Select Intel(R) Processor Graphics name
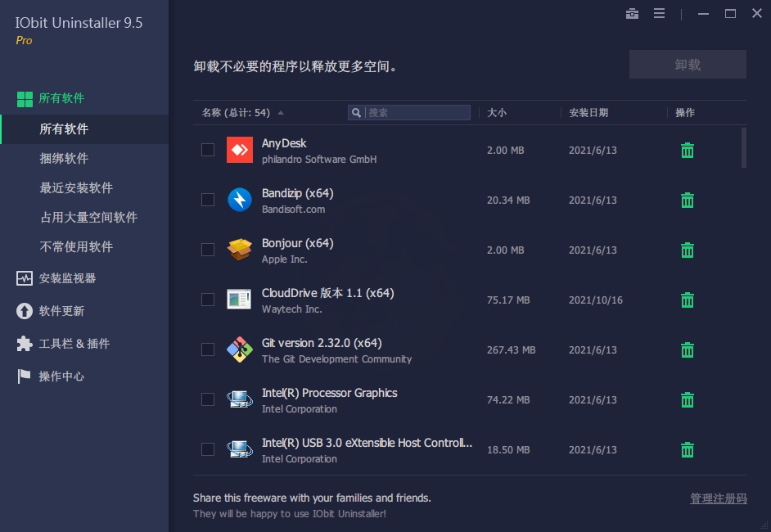Viewport: 771px width, 532px height. tap(330, 393)
